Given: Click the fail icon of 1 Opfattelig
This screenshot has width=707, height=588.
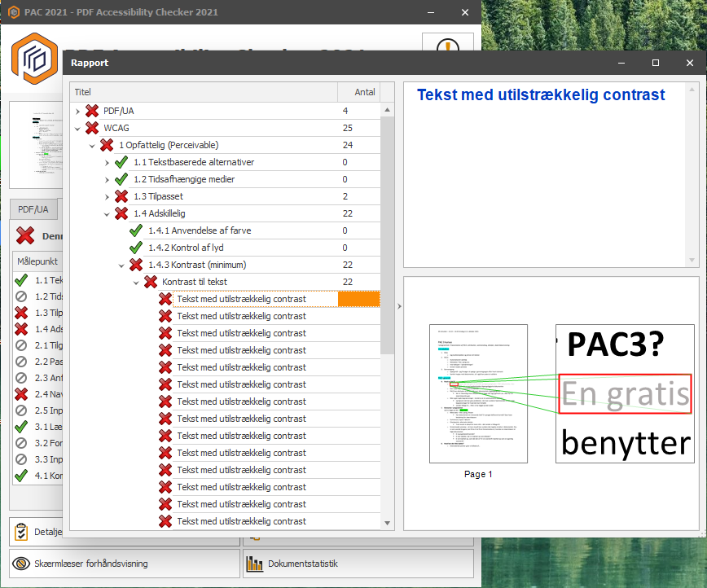Looking at the screenshot, I should click(x=107, y=145).
